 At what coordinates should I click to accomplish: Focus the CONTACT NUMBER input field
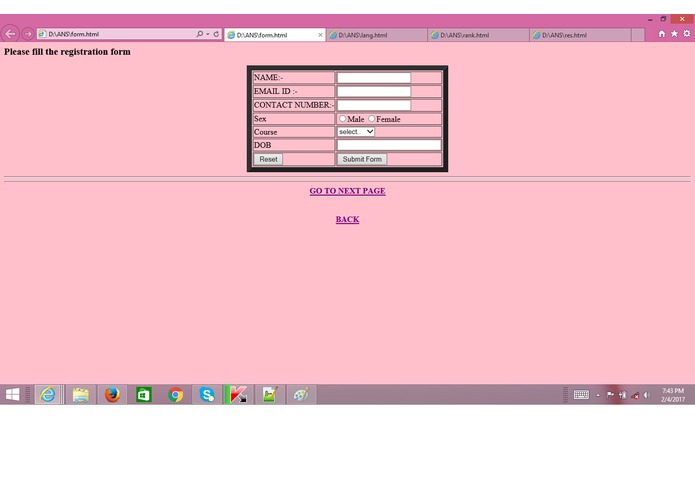point(374,105)
